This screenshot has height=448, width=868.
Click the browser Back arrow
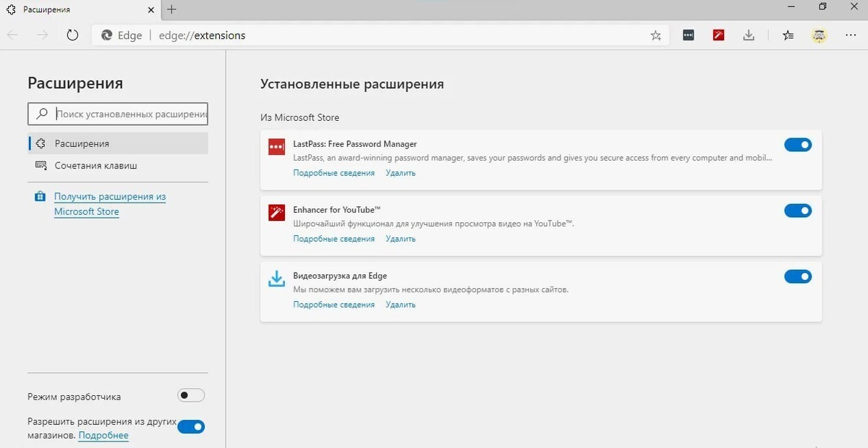coord(13,35)
